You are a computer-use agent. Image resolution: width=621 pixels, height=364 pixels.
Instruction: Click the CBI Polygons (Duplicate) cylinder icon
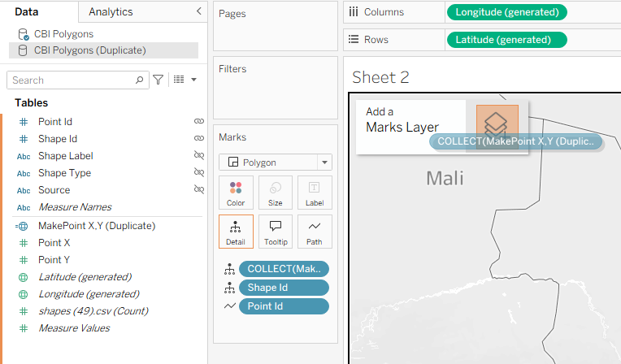23,50
